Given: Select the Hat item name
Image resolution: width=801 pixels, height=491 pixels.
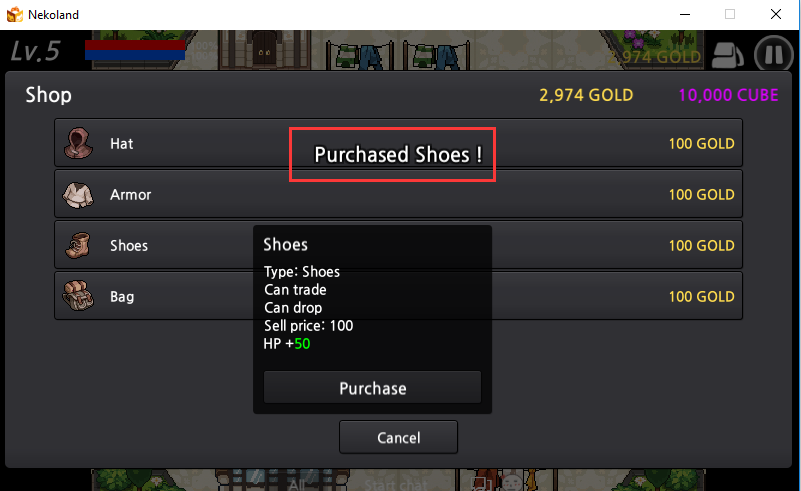Looking at the screenshot, I should [121, 144].
